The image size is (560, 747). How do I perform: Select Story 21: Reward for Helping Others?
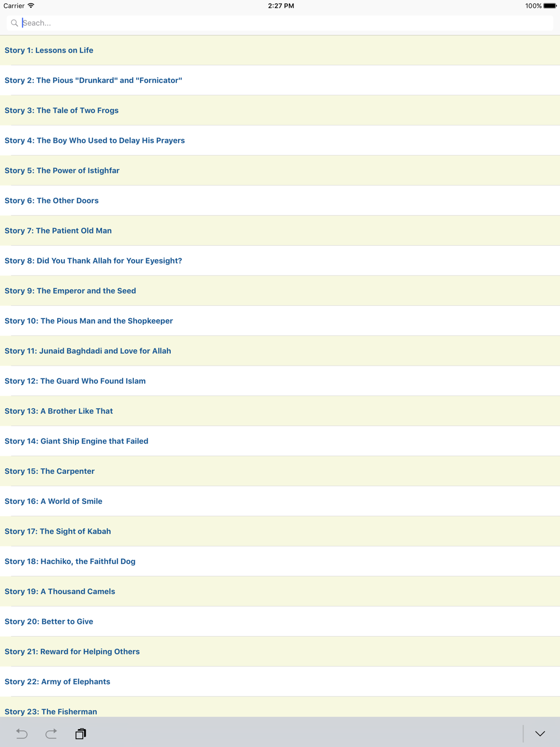click(x=280, y=651)
